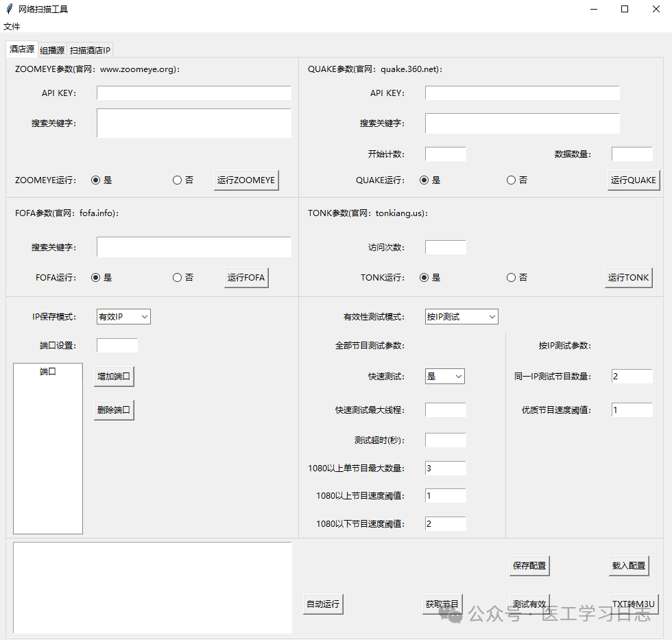672x640 pixels.
Task: Click inside the 端口 list box
Action: [x=48, y=449]
